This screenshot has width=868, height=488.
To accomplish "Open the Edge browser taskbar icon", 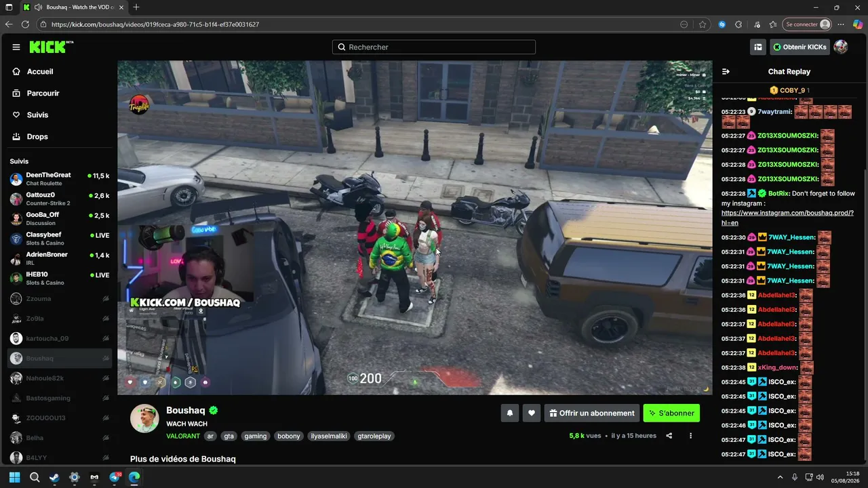I will 134,477.
